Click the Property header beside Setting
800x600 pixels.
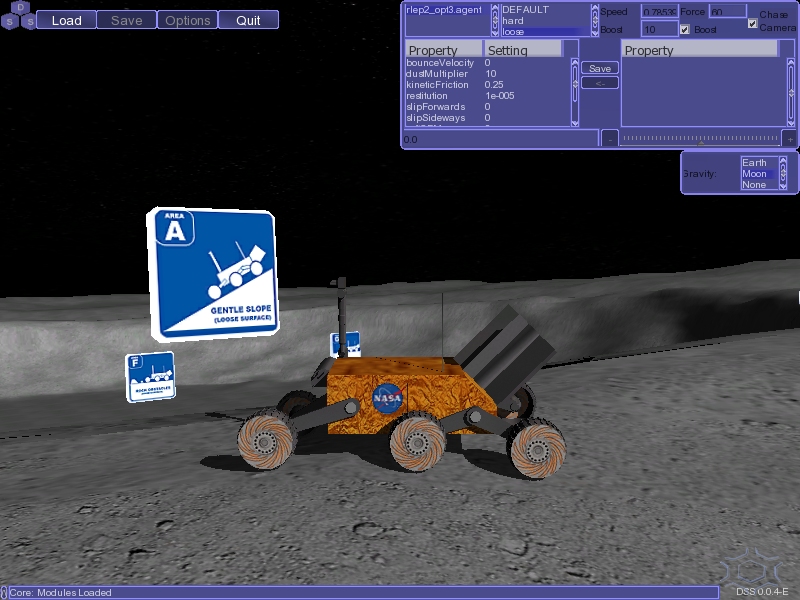pos(444,50)
